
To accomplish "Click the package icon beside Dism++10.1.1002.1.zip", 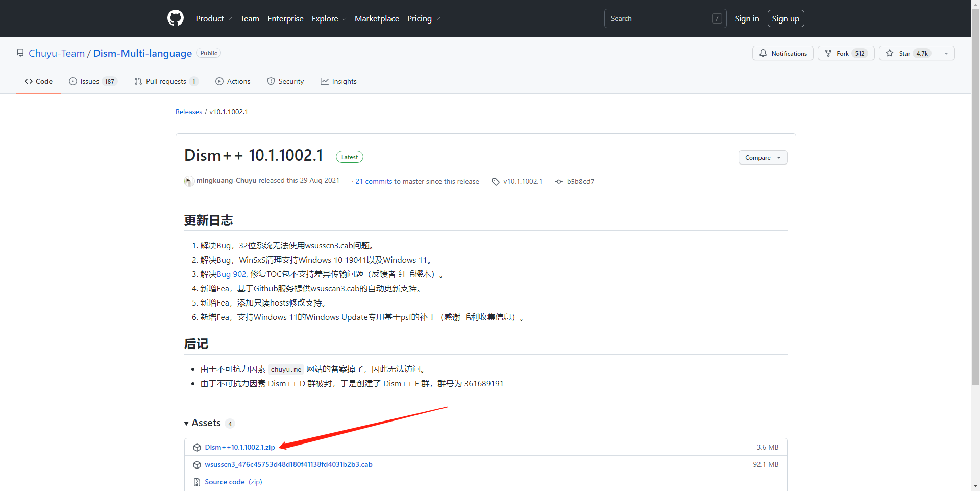I will (197, 448).
